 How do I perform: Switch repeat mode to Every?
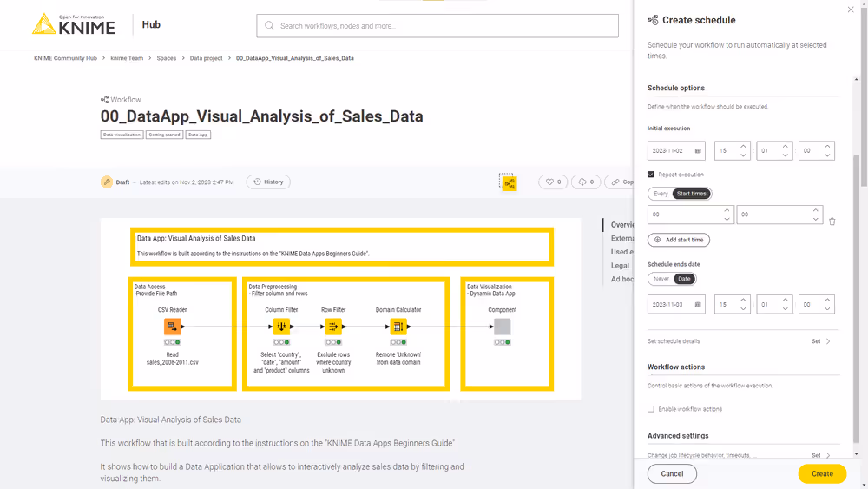[661, 194]
